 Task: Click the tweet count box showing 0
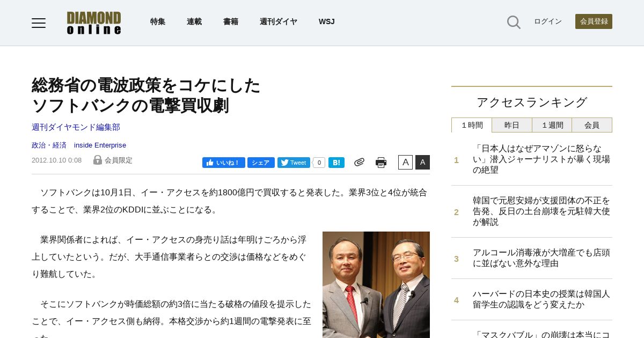[x=319, y=163]
